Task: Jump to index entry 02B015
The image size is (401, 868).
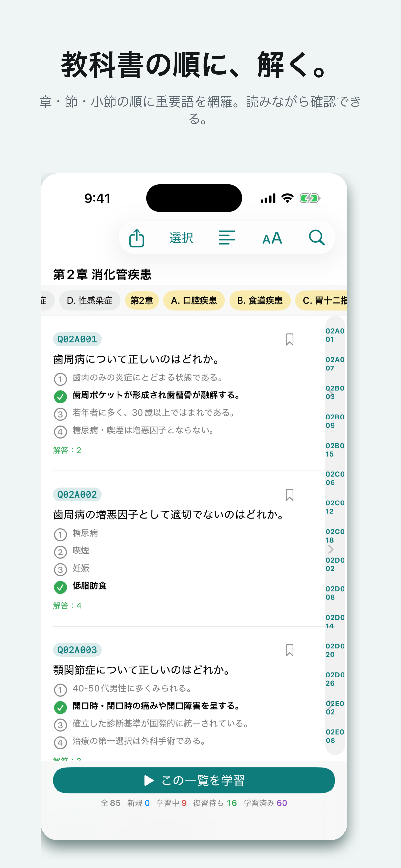Action: click(334, 449)
